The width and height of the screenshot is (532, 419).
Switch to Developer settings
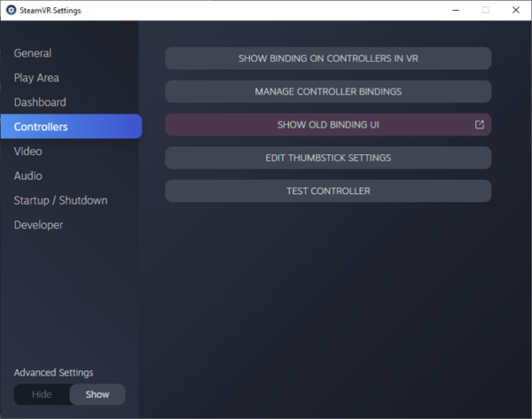38,225
